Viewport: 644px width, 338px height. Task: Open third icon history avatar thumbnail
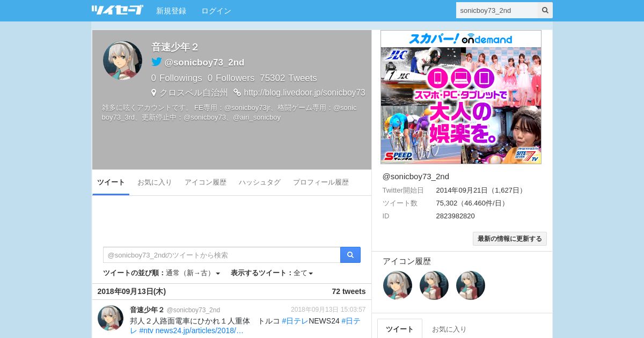point(471,285)
